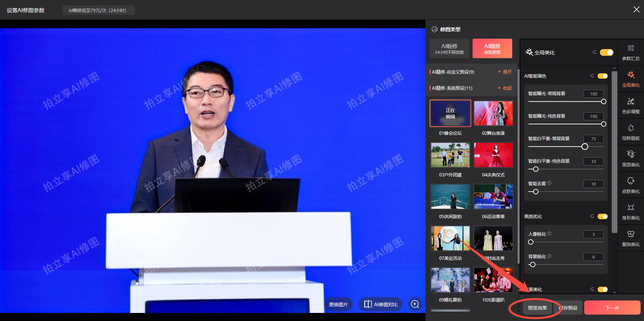The width and height of the screenshot is (644, 321).
Task: Select the 面部美化 face beautify icon
Action: 631,158
